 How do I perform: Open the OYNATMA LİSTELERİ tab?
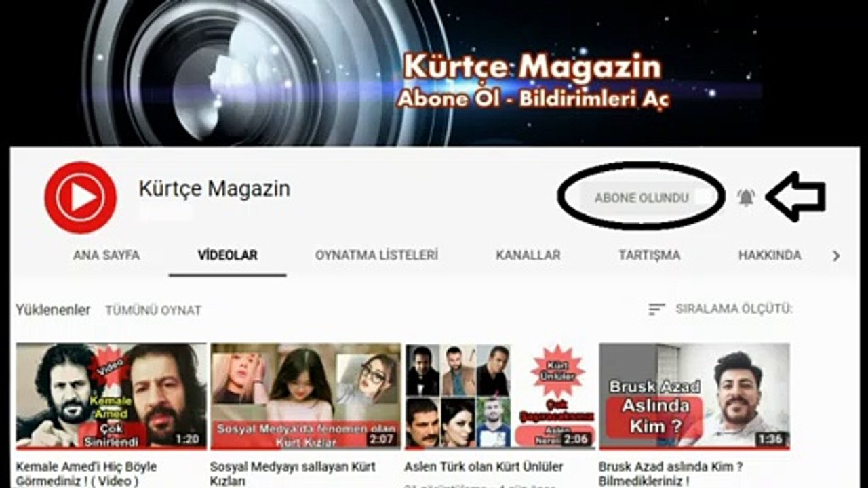[376, 256]
